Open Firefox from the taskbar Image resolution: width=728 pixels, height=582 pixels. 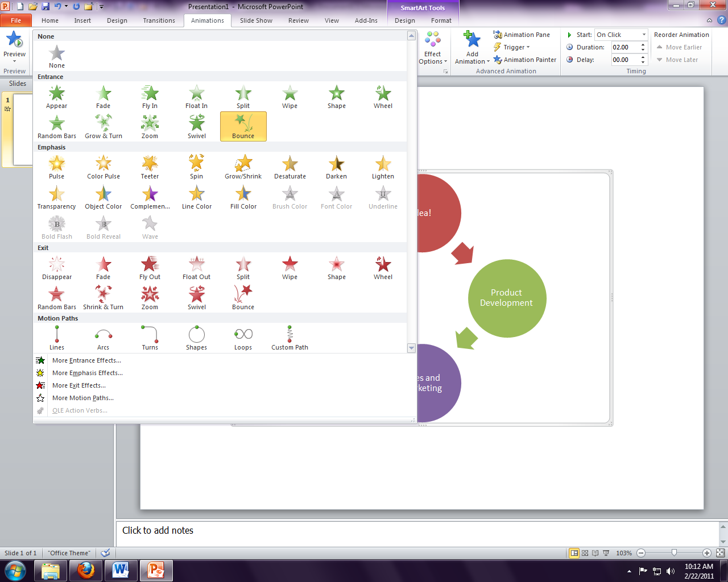86,570
